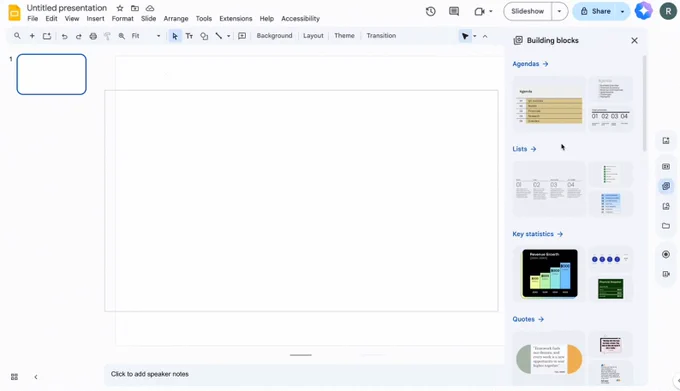Expand the video camera dropdown arrow
Image resolution: width=680 pixels, height=391 pixels.
point(491,12)
